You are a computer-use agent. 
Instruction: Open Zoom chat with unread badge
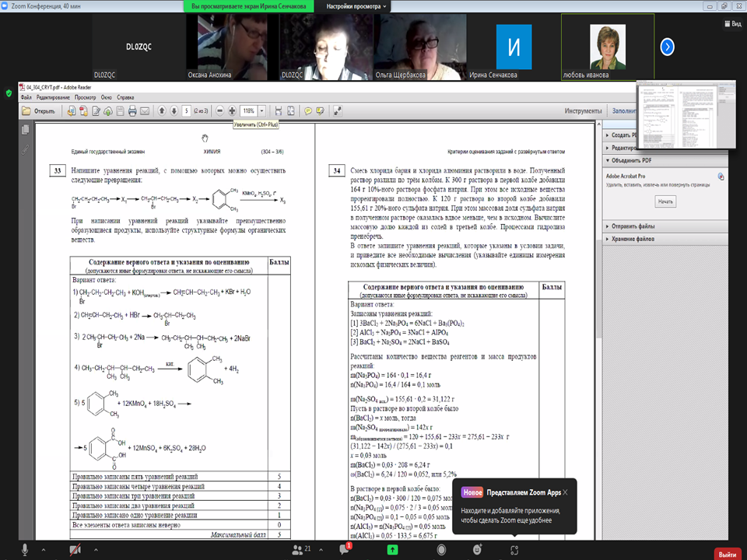point(345,549)
